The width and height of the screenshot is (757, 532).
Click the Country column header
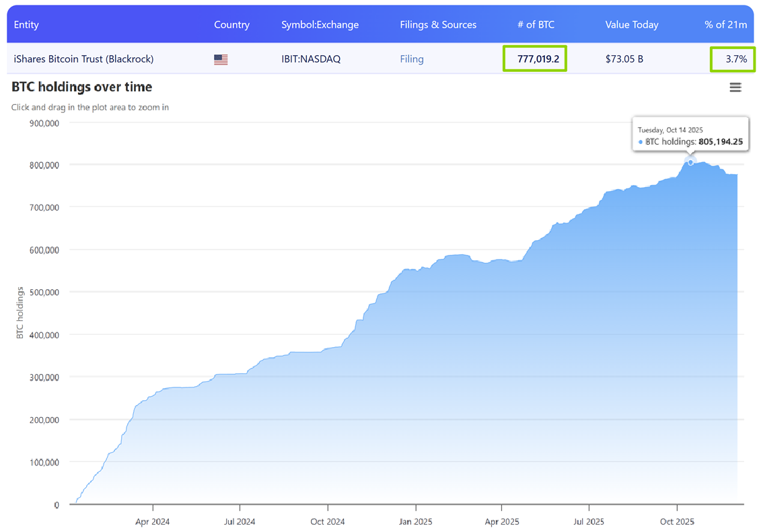coord(231,25)
